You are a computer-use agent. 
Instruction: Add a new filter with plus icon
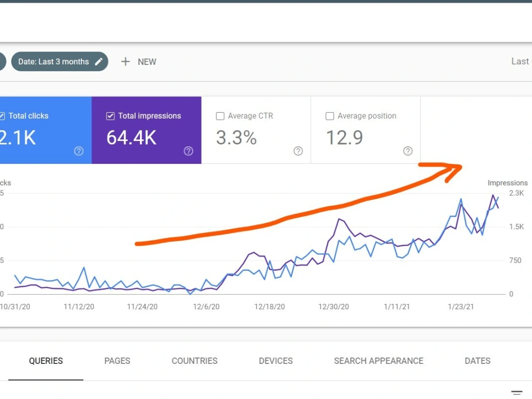click(126, 61)
